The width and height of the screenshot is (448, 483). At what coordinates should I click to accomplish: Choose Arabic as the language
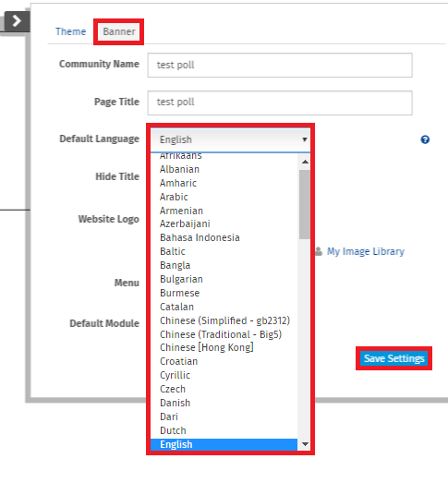[x=224, y=197]
